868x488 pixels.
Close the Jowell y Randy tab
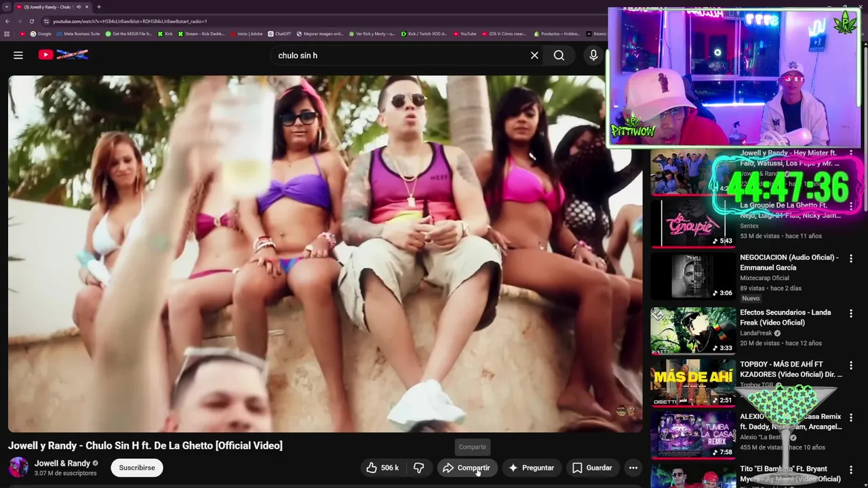pos(87,7)
